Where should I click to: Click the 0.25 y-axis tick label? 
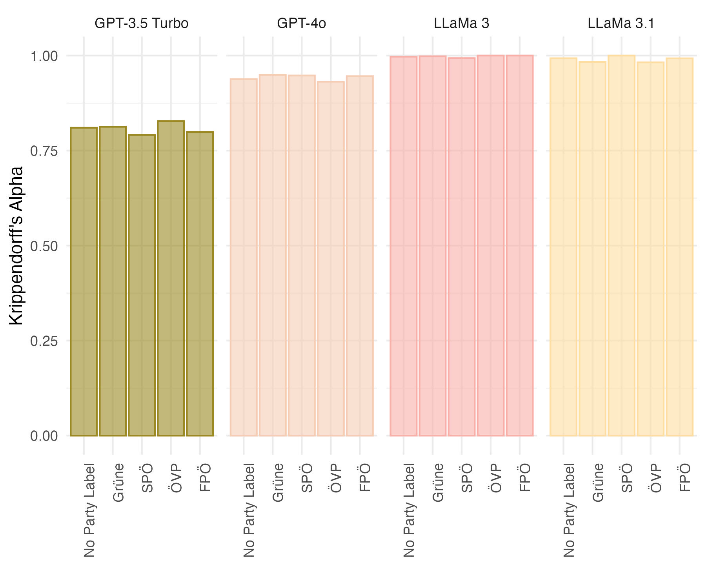click(44, 341)
